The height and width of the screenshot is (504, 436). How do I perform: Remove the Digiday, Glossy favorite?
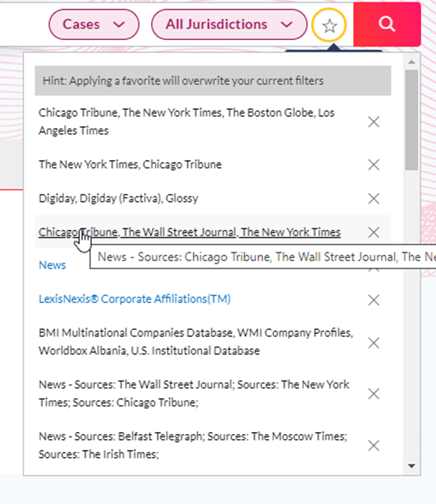[x=374, y=198]
